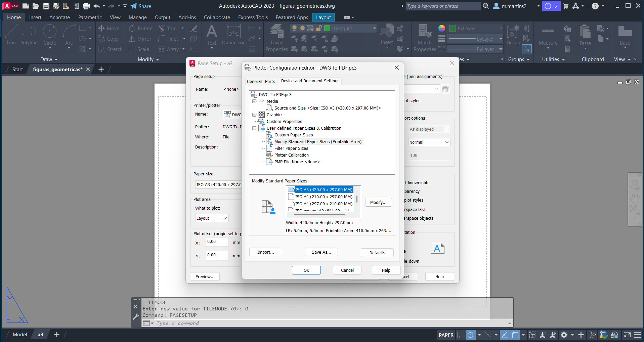Screen dimensions: 644x342
Task: Click the Defaults button
Action: pyautogui.click(x=377, y=253)
